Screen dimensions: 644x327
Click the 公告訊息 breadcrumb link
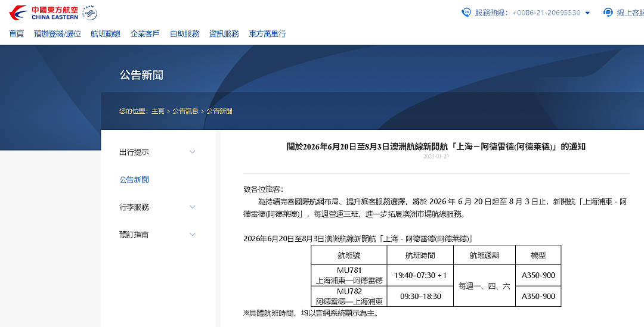pos(185,111)
